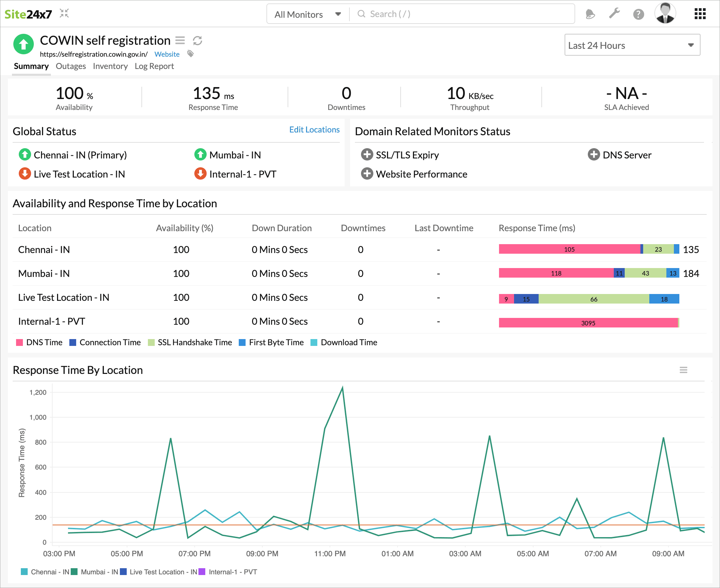Open the apps grid icon

[700, 14]
